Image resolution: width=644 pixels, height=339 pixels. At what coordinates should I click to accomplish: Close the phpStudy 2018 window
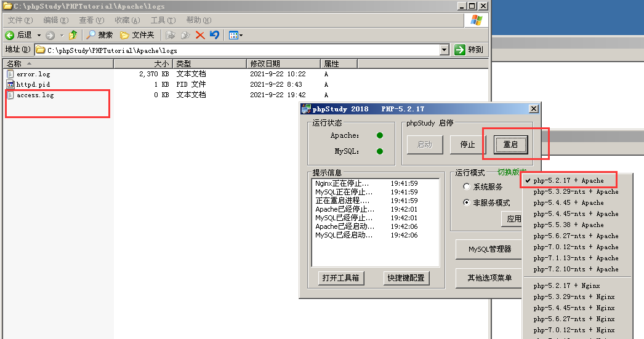(534, 109)
